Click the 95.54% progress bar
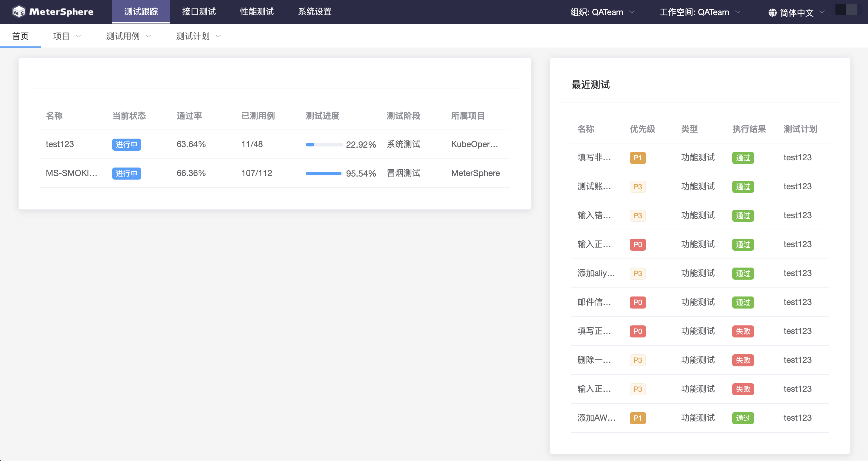868x461 pixels. click(324, 174)
